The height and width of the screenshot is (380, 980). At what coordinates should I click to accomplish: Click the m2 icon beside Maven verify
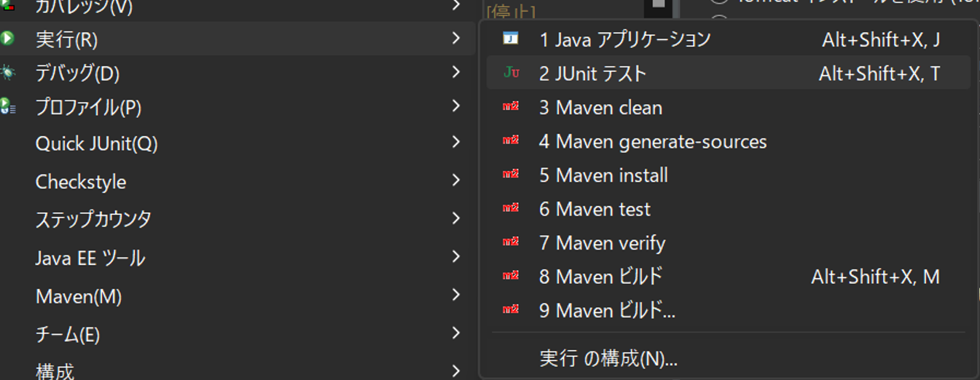point(511,242)
